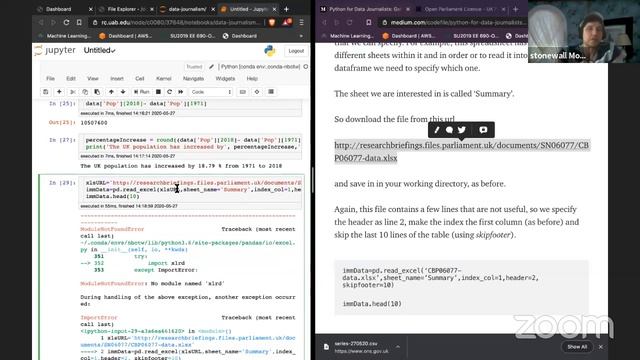Open the left browser hamburger menu
Screen dimensions: 640x360
[x=302, y=22]
